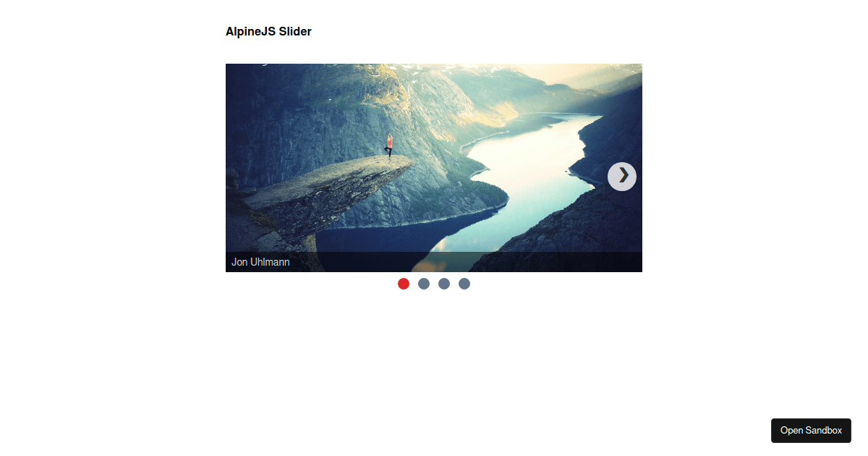The image size is (868, 456).
Task: Click the AlpineJS Slider heading
Action: [x=268, y=31]
